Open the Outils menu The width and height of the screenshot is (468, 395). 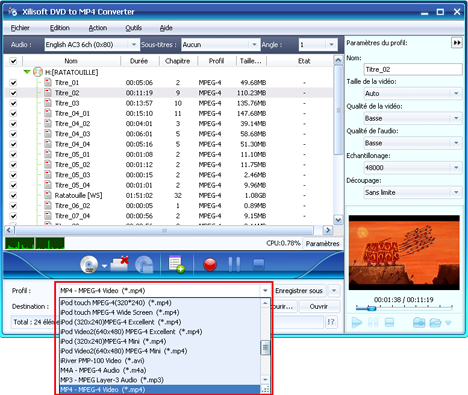point(134,28)
